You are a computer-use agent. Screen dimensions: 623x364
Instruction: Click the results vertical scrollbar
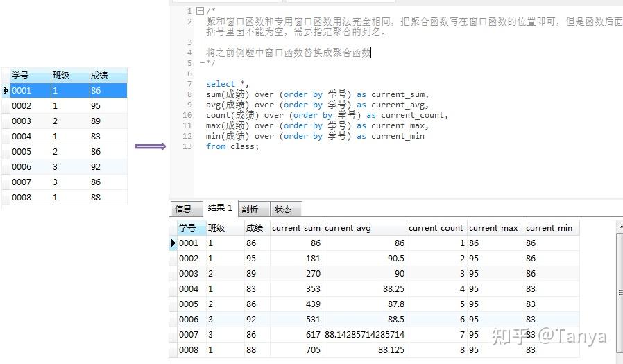(620, 293)
